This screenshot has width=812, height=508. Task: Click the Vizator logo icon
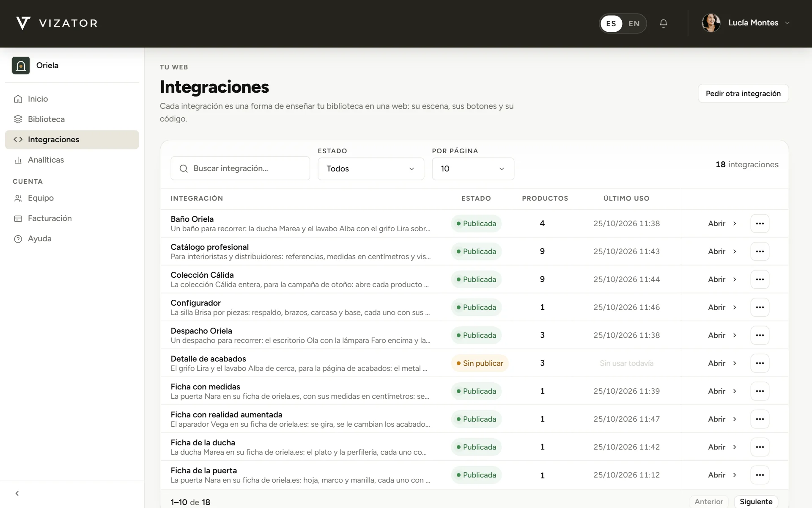point(23,23)
